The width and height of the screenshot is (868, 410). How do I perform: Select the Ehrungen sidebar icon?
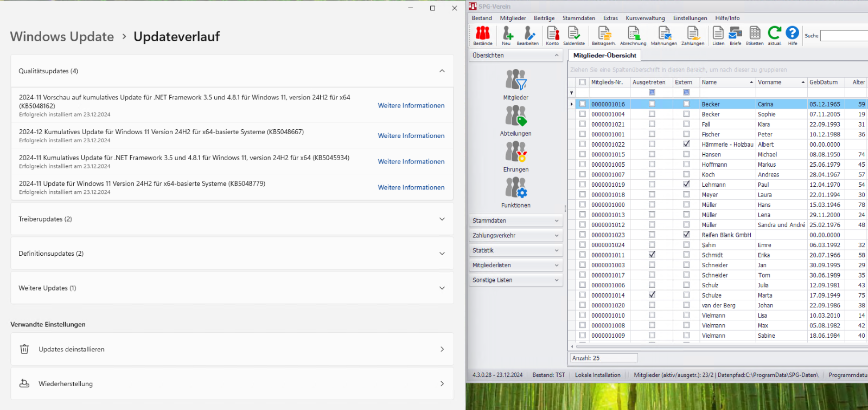(x=516, y=152)
